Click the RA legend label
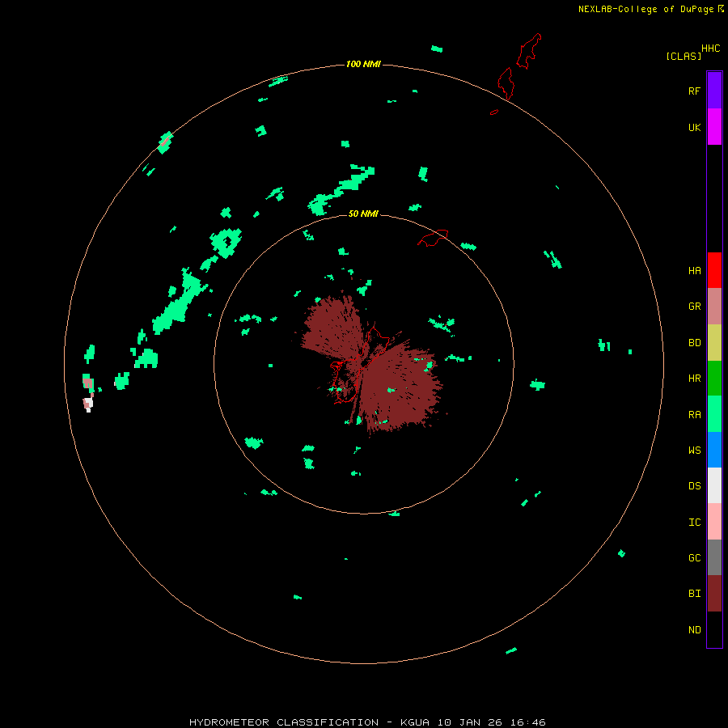This screenshot has width=728, height=728. 694,415
